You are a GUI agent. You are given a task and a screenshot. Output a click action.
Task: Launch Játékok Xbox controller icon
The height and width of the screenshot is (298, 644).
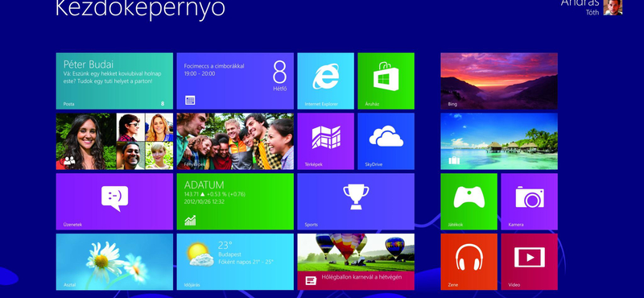(x=469, y=197)
